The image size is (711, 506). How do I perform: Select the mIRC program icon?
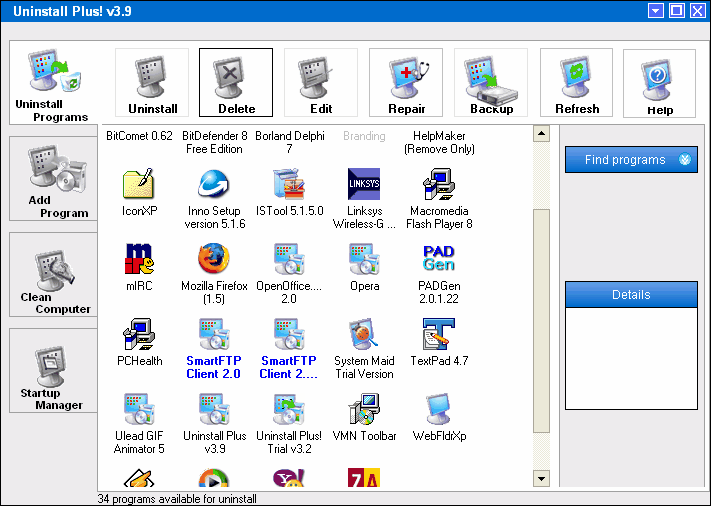coord(139,259)
